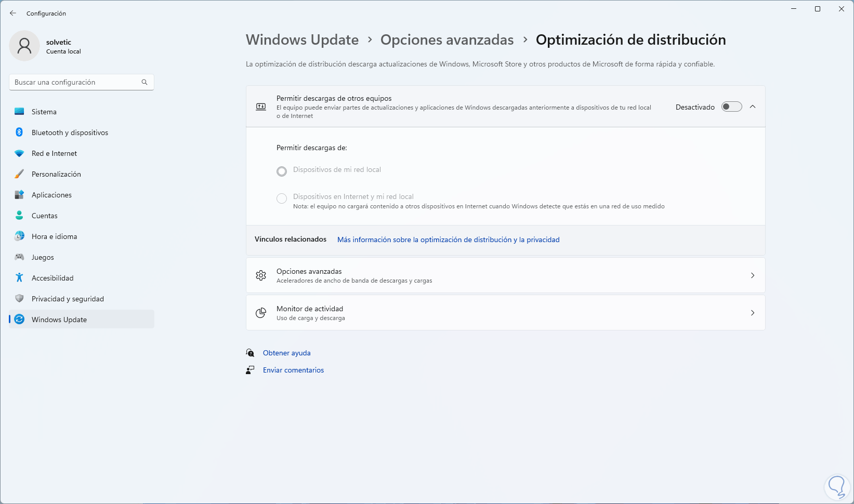
Task: Click the Personalización paintbrush icon
Action: [19, 174]
